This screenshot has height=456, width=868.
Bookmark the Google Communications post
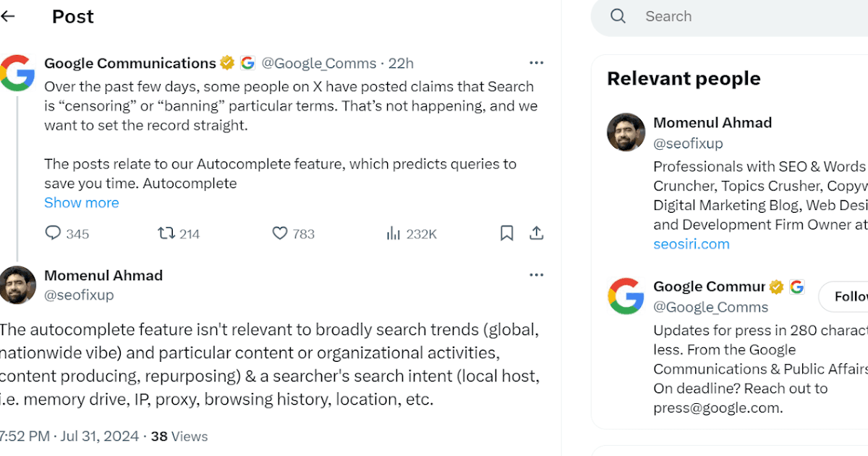[507, 233]
